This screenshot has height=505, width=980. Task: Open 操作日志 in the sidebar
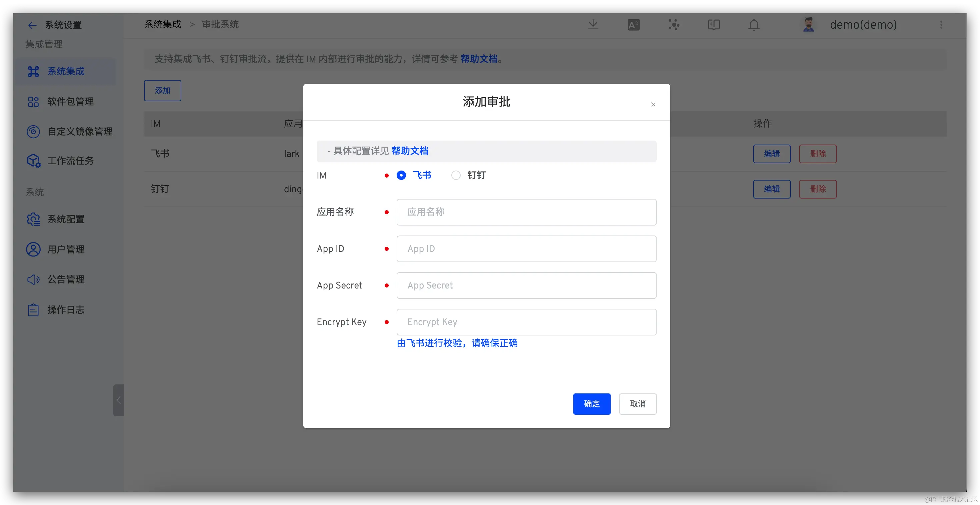66,310
